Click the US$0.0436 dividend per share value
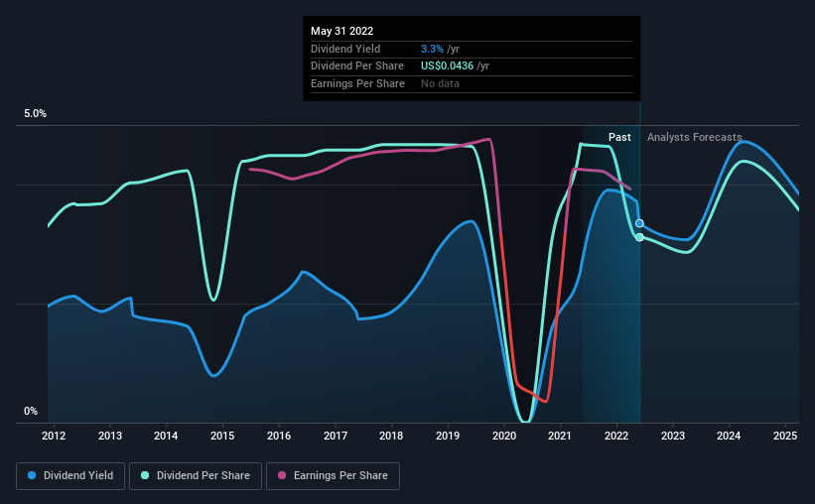The height and width of the screenshot is (504, 815). [x=447, y=66]
